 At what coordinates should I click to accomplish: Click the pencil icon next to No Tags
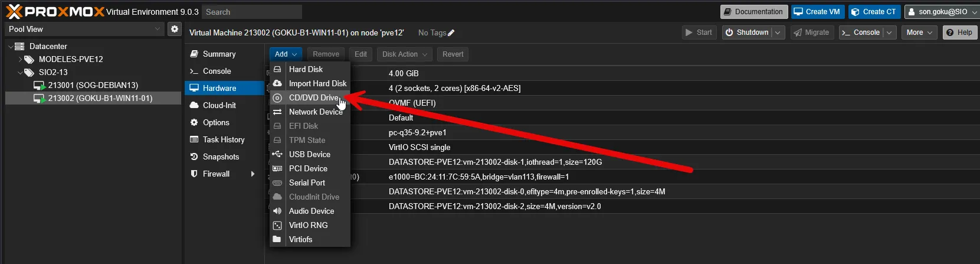click(451, 33)
